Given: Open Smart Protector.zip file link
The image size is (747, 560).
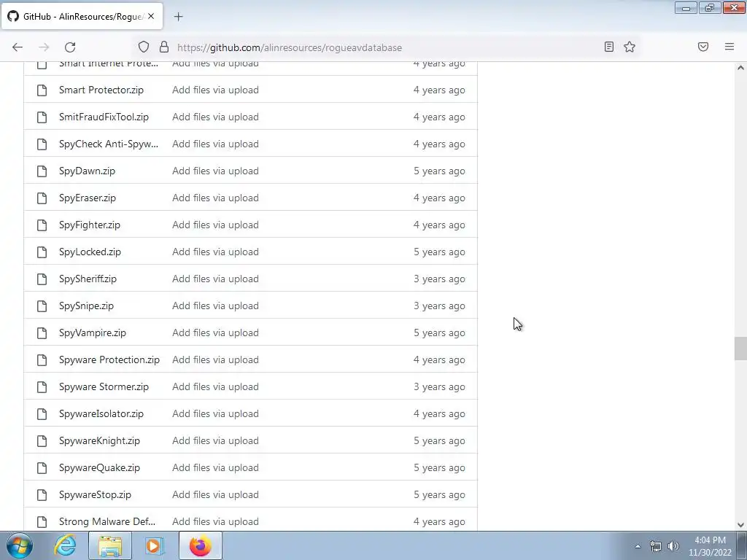Looking at the screenshot, I should pyautogui.click(x=101, y=90).
